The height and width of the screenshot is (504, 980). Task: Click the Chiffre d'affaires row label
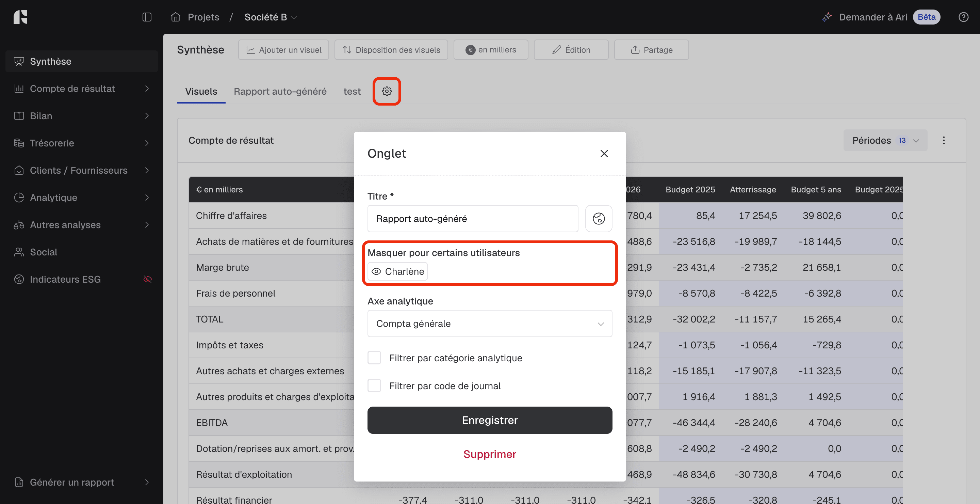231,216
